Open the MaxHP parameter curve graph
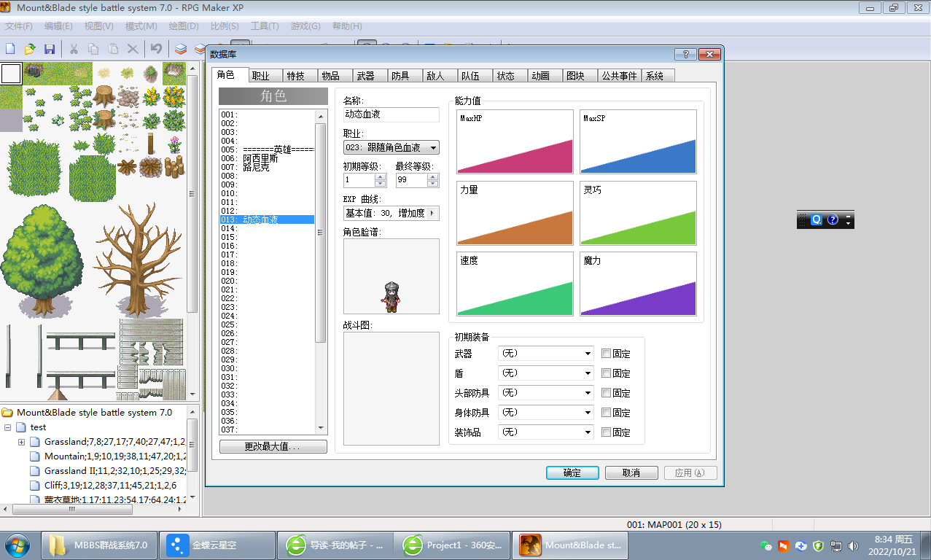This screenshot has width=931, height=560. point(515,141)
